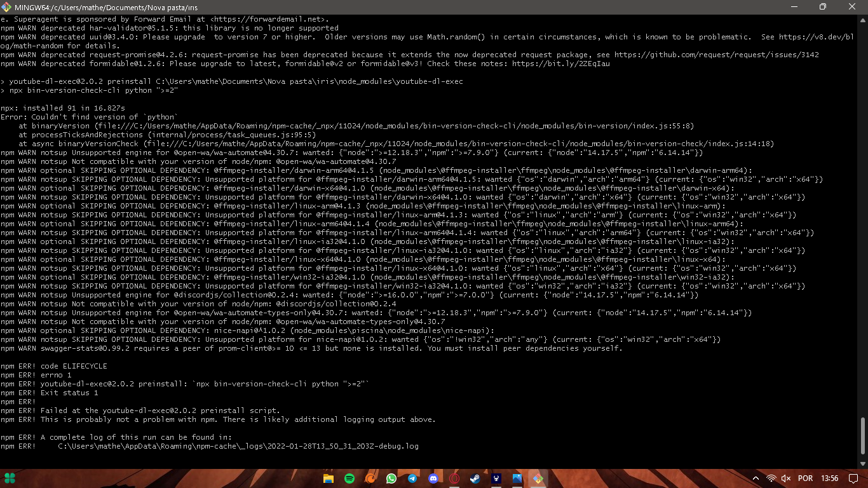The image size is (868, 488).
Task: Click the npm debug log file path
Action: point(239,446)
